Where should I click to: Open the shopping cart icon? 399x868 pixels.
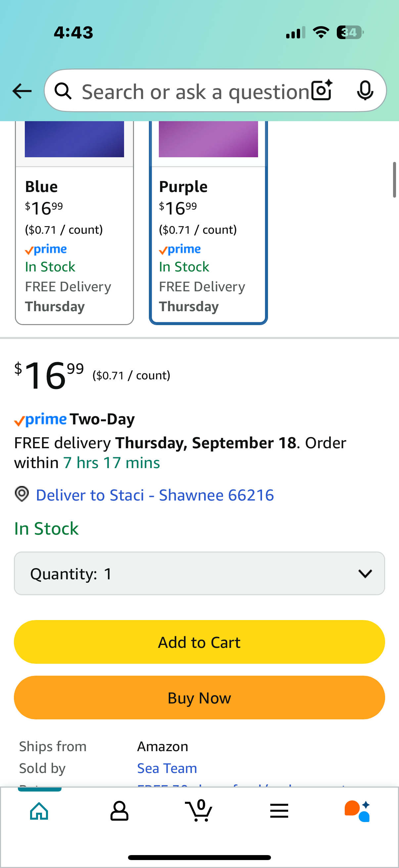point(199,810)
